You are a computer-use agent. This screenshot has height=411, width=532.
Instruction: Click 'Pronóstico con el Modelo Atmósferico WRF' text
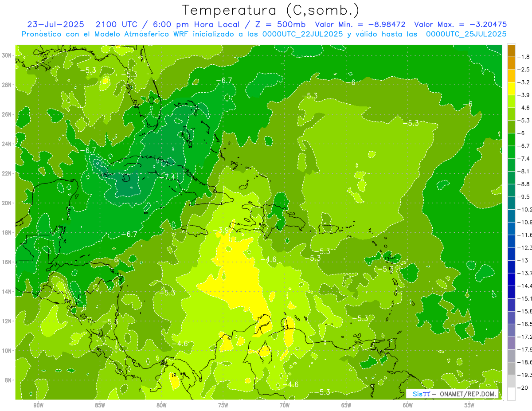pos(106,34)
